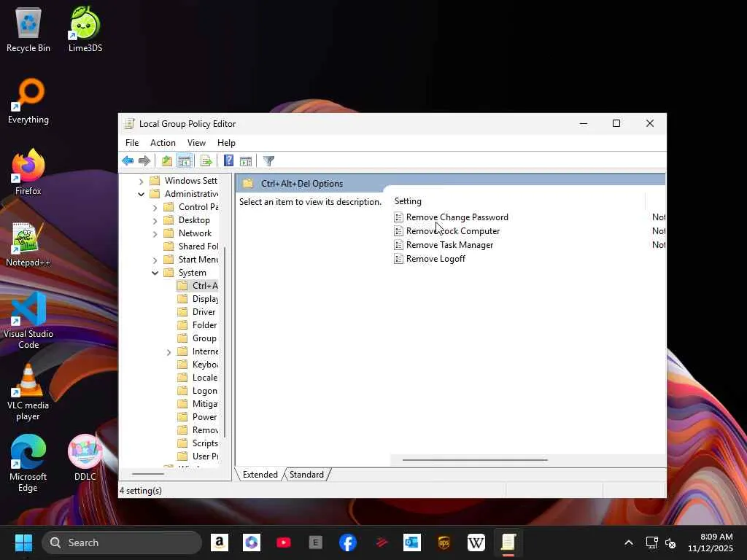The height and width of the screenshot is (560, 747).
Task: Select Microsoft Edge desktop shortcut
Action: (x=28, y=463)
